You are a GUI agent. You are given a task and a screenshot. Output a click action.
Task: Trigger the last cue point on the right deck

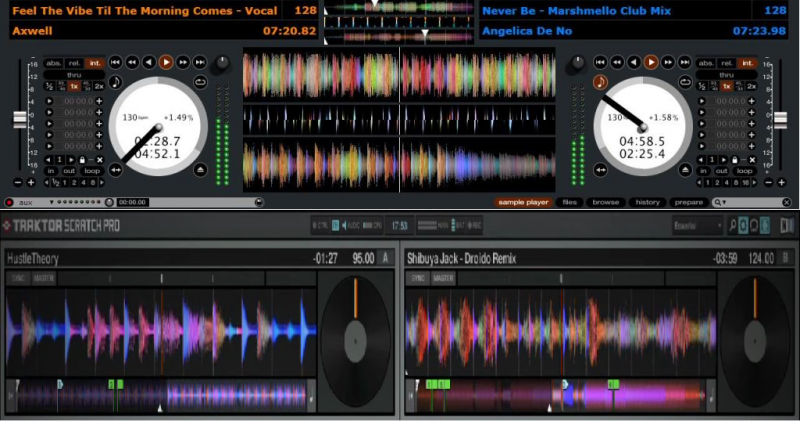pos(702,146)
